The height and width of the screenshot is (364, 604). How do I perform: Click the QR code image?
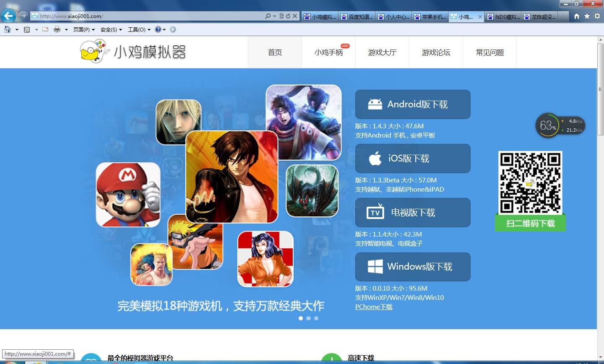click(x=530, y=183)
